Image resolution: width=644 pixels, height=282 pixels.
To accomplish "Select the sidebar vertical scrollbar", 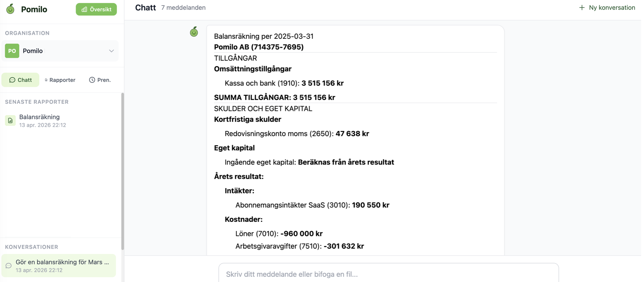I will pyautogui.click(x=122, y=171).
